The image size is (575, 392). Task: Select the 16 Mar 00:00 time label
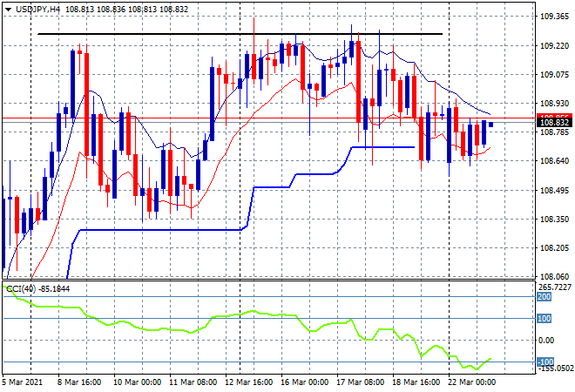(305, 382)
